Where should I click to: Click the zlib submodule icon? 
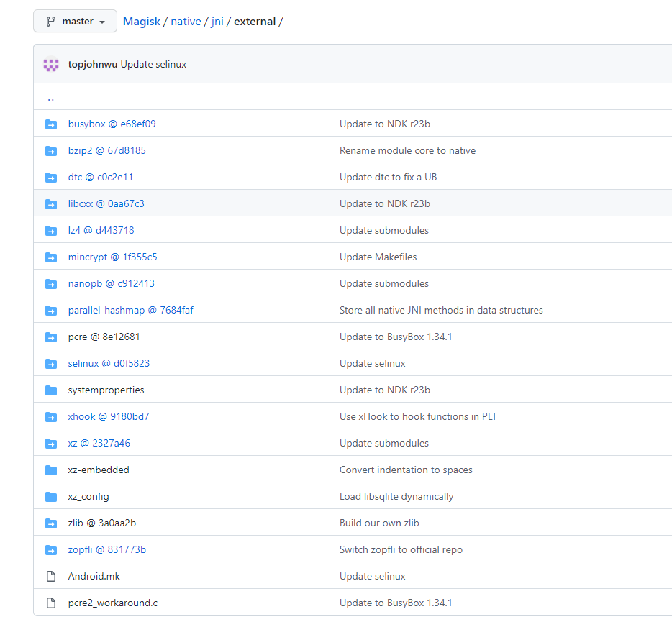point(50,523)
